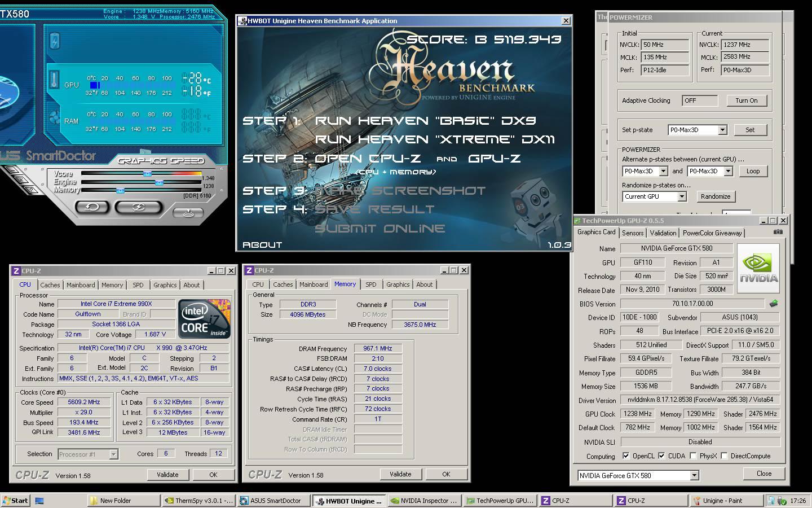Screen dimensions: 812x508
Task: Click Loop button in Powermizer
Action: pos(753,171)
